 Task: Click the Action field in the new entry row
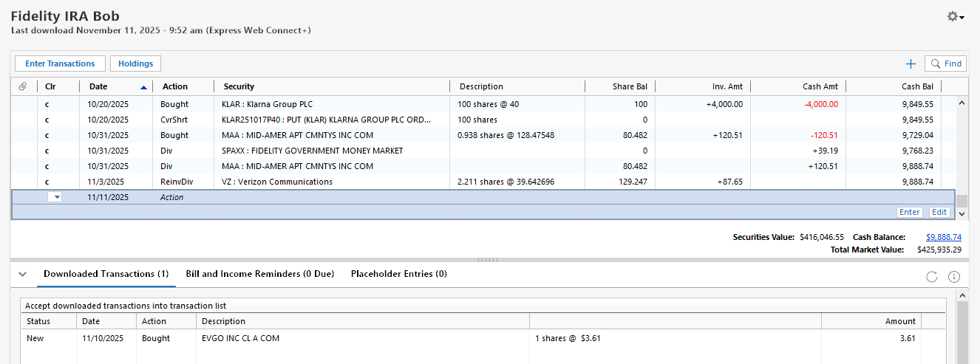click(x=184, y=197)
